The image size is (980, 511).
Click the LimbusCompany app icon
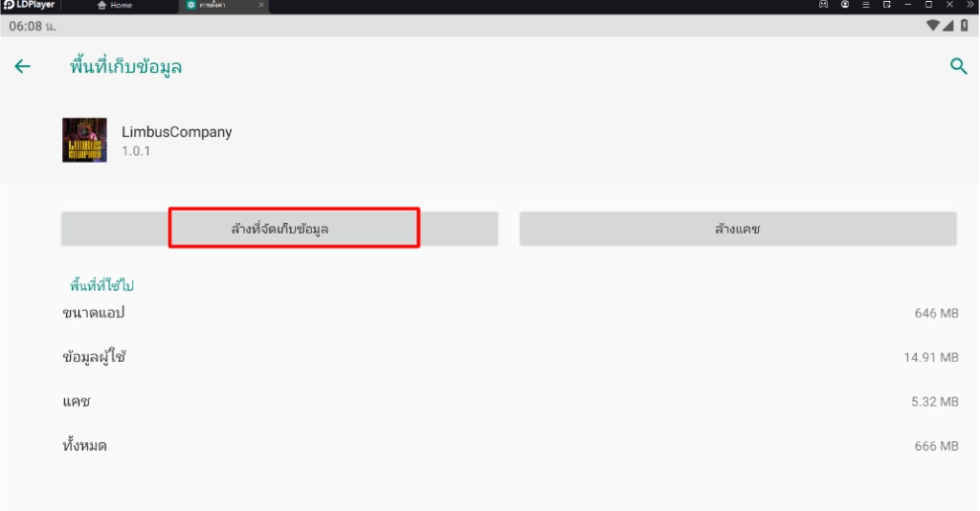(84, 140)
